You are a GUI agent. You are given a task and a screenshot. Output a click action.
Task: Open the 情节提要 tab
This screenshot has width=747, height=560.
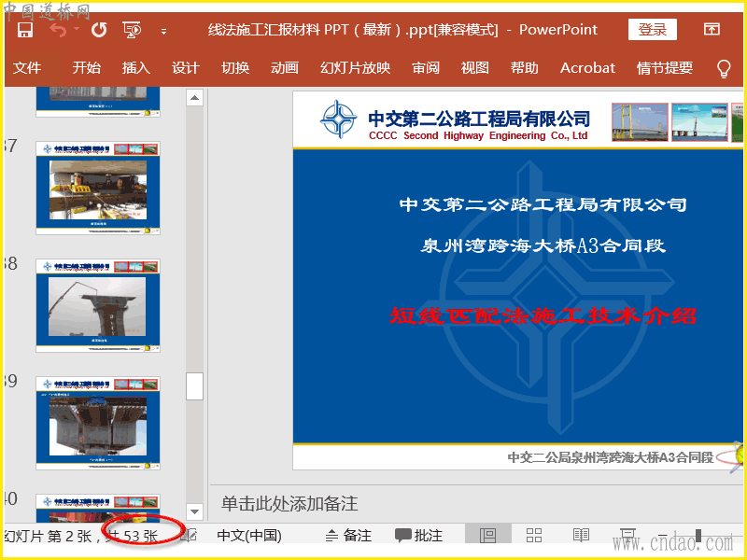pyautogui.click(x=665, y=67)
